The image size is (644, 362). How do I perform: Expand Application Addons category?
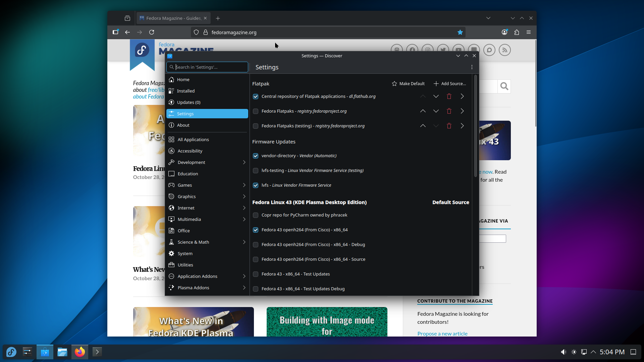[244, 277]
